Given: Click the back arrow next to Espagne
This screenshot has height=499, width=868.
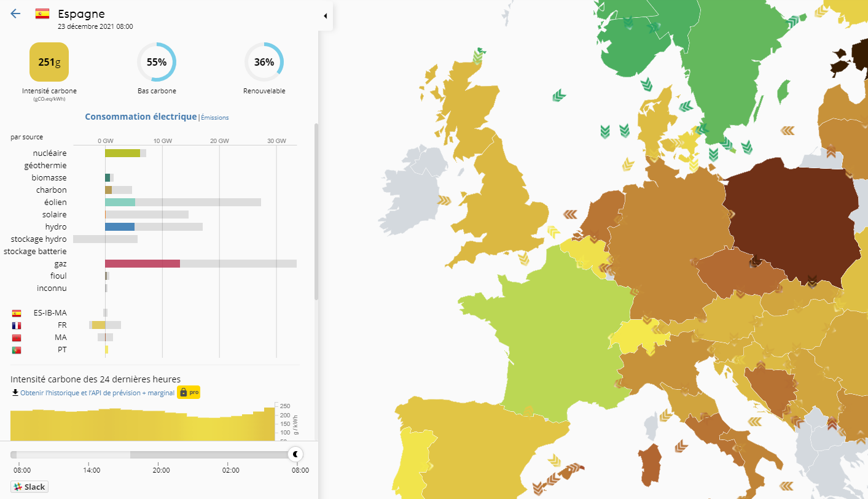Looking at the screenshot, I should [x=15, y=14].
